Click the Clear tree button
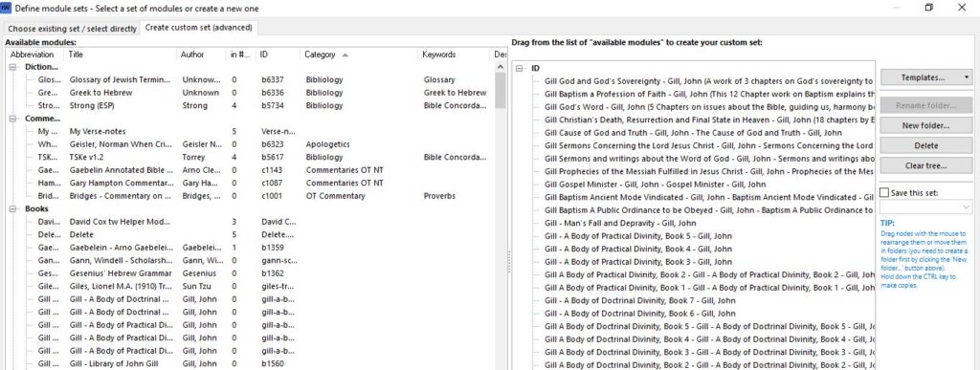Viewport: 980px width, 370px height. coord(926,165)
